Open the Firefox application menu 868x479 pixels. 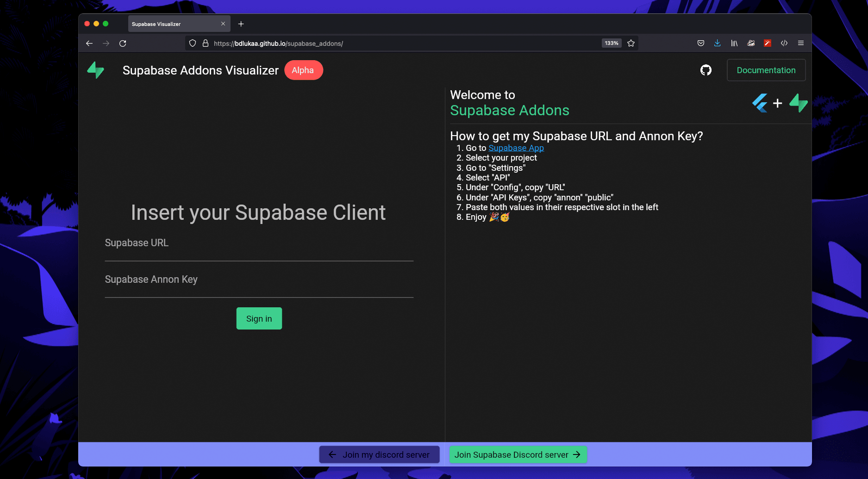800,44
